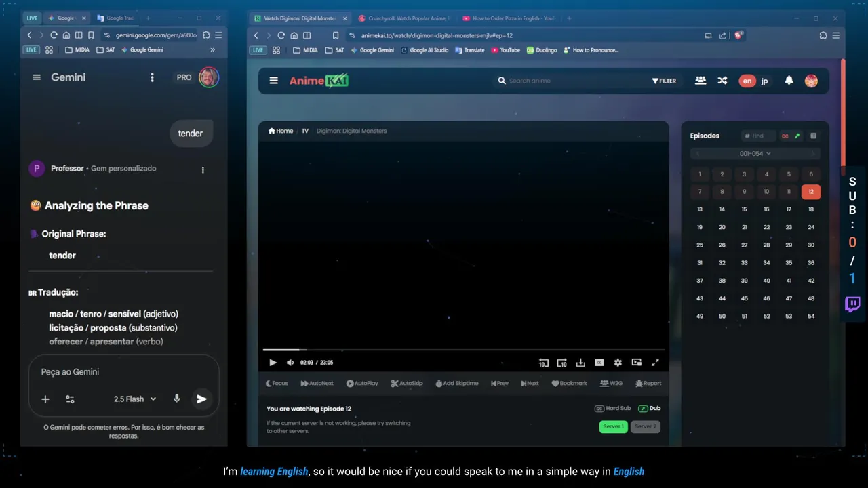Select the Dub audio option
Viewport: 868px width, 488px height.
(650, 409)
